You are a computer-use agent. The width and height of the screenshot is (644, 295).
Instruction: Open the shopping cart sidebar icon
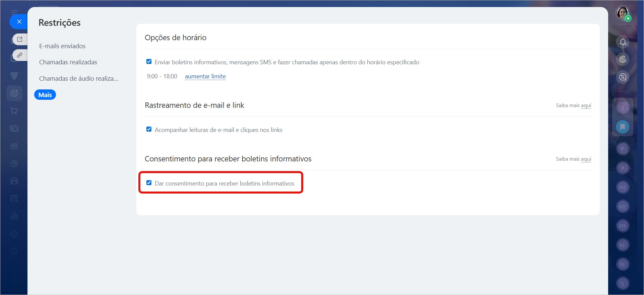[14, 111]
